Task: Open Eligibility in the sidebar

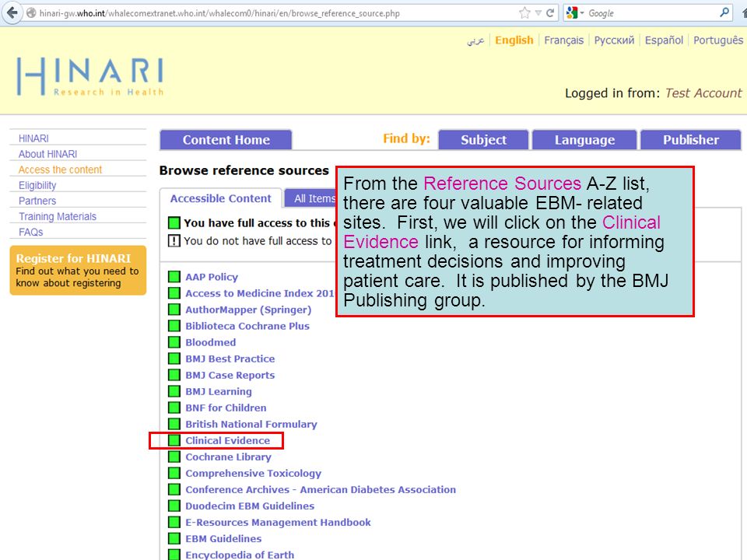Action: pyautogui.click(x=37, y=186)
